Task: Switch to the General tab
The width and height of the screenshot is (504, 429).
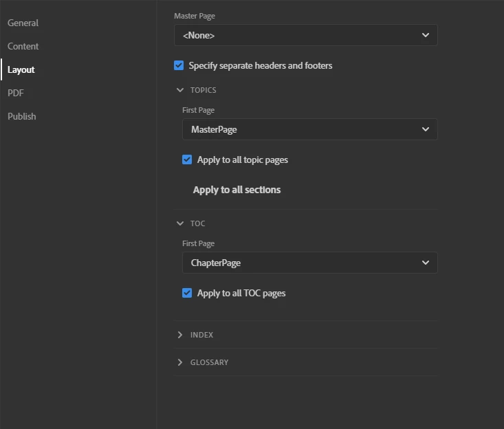Action: (23, 23)
